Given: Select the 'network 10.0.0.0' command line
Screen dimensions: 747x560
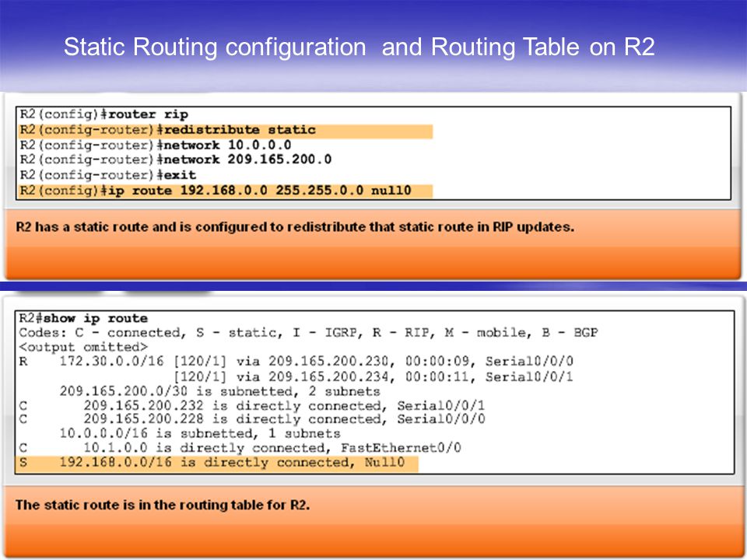Looking at the screenshot, I should point(156,145).
